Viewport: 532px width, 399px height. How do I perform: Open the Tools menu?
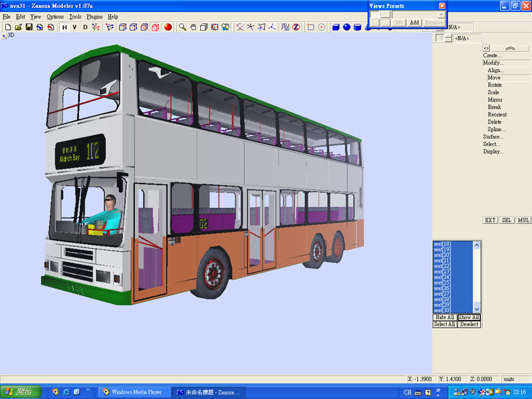(x=75, y=17)
